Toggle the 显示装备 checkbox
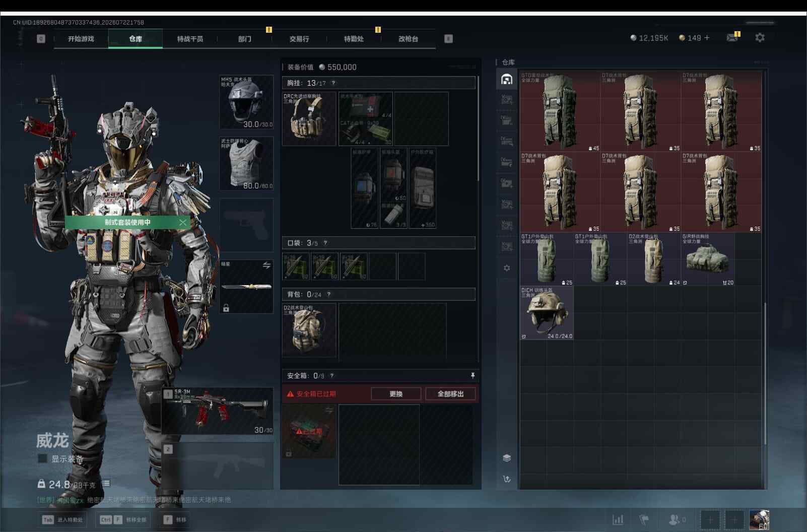Image resolution: width=807 pixels, height=532 pixels. [42, 459]
